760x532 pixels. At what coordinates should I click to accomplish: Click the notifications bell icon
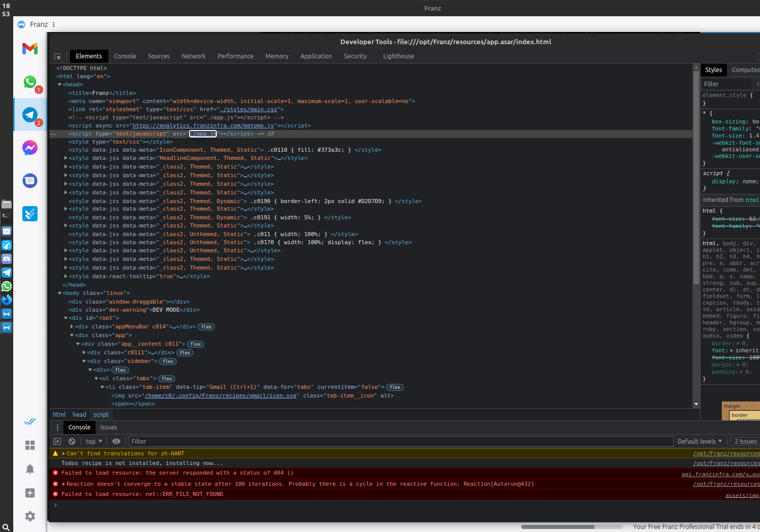point(30,469)
